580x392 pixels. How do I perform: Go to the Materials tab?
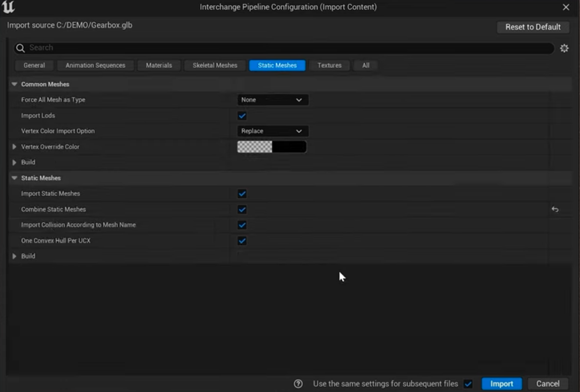[x=159, y=65]
